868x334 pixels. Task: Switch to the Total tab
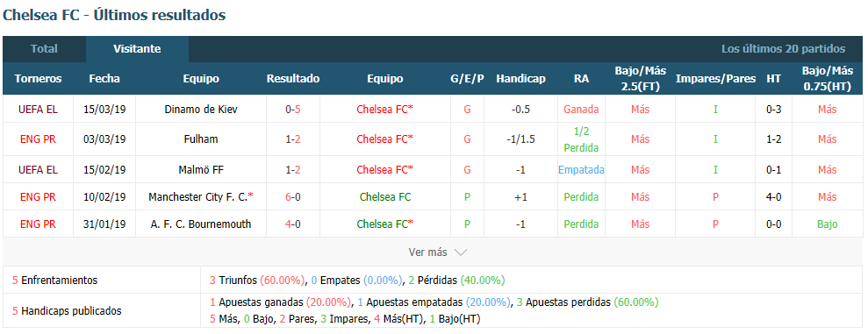pyautogui.click(x=44, y=49)
